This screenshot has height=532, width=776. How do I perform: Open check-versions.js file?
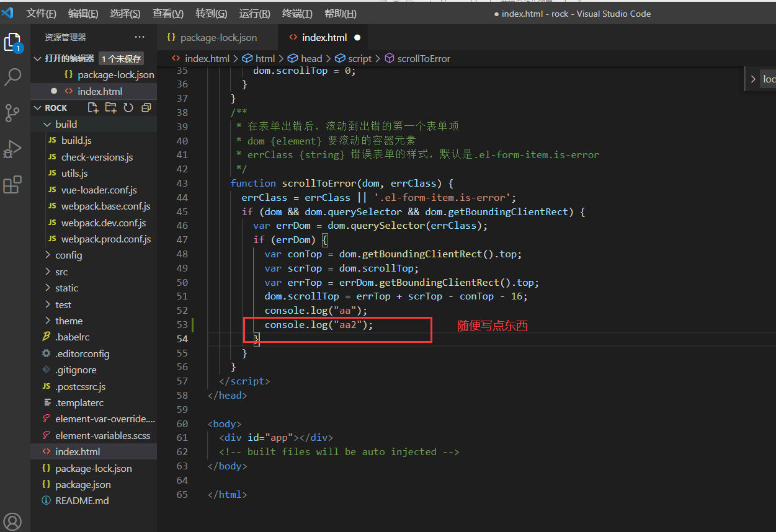97,157
